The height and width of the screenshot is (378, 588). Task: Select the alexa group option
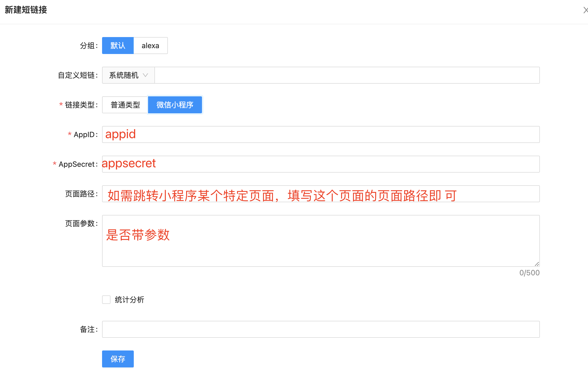pos(150,46)
